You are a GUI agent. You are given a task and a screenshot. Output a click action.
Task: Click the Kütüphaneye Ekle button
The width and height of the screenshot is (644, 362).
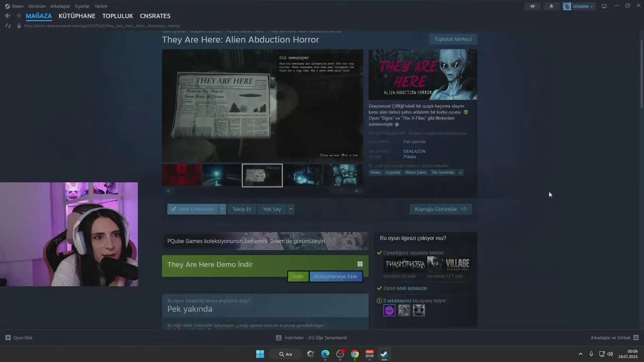tap(336, 277)
